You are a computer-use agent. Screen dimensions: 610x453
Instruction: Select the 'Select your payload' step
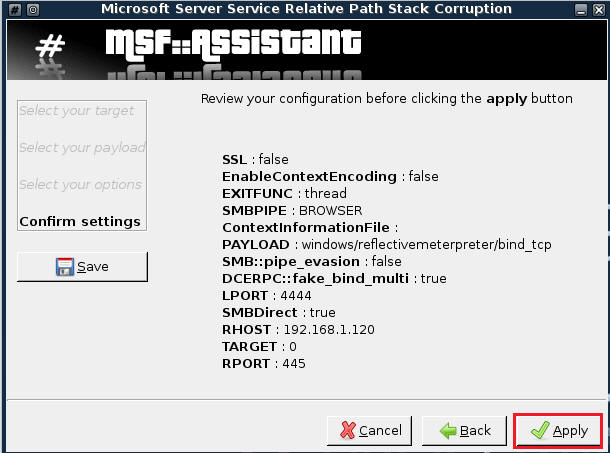(82, 147)
